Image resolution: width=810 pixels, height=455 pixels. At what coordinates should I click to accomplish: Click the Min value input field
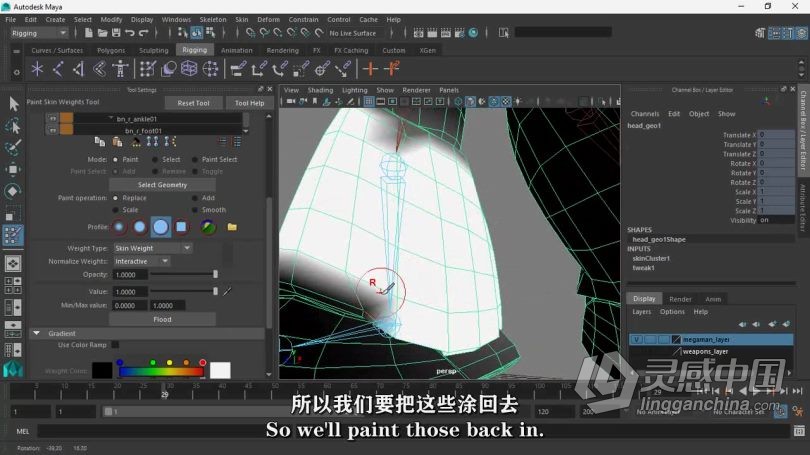(x=130, y=306)
